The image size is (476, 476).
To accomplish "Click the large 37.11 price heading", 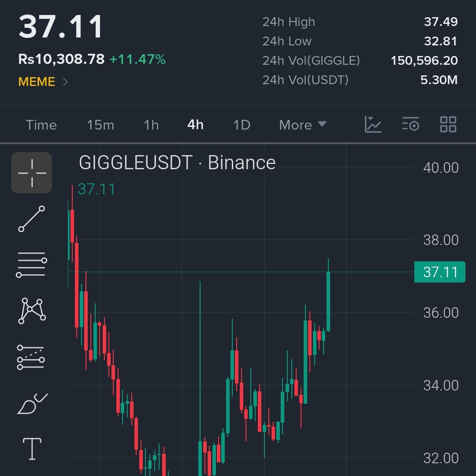I will click(61, 26).
